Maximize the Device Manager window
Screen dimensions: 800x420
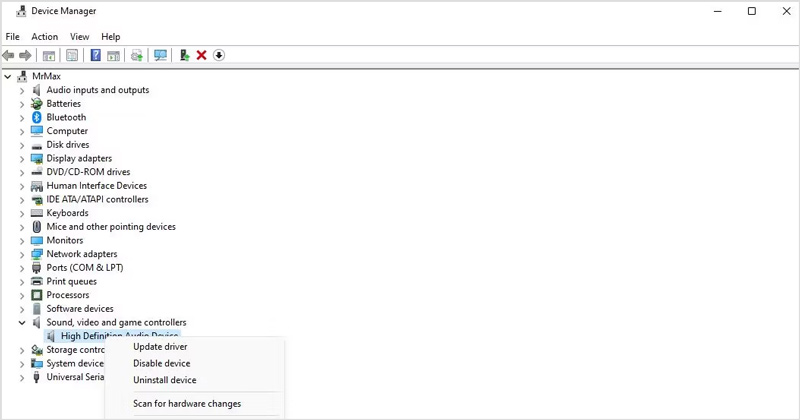point(752,11)
